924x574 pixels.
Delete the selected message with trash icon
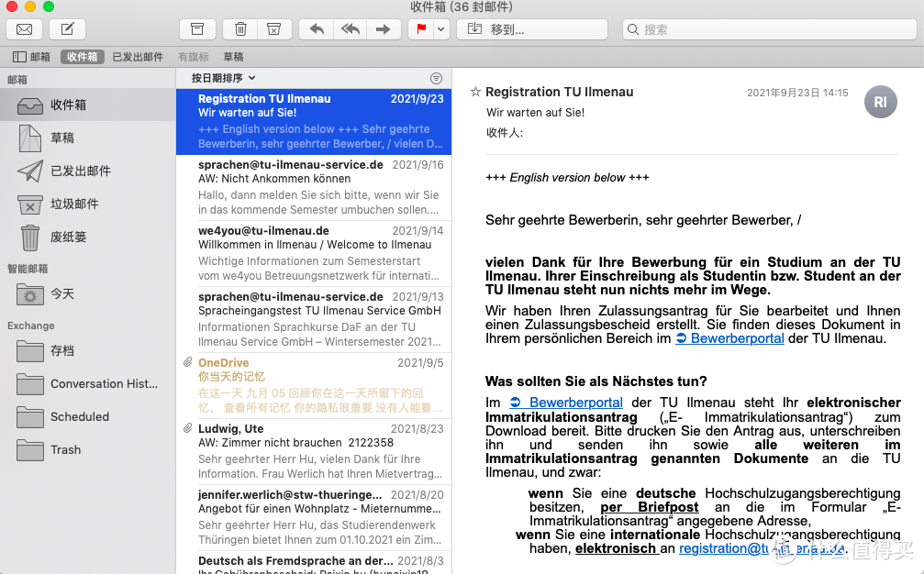[x=240, y=28]
